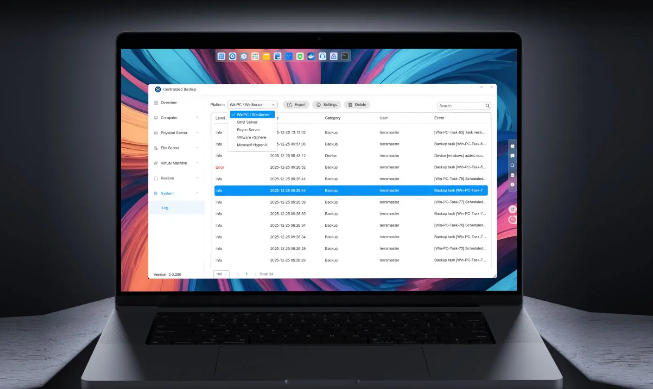Select the Linux Server platform option
The image size is (653, 389).
[252, 122]
